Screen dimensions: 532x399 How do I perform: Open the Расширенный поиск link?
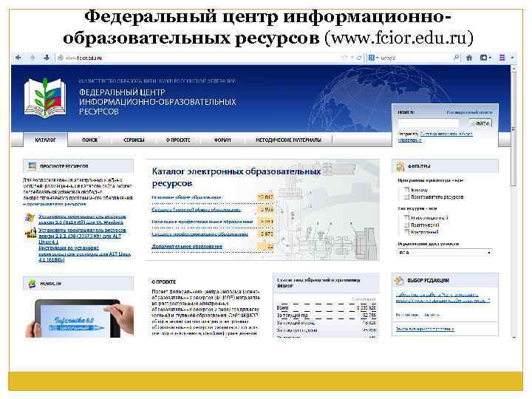[x=470, y=112]
